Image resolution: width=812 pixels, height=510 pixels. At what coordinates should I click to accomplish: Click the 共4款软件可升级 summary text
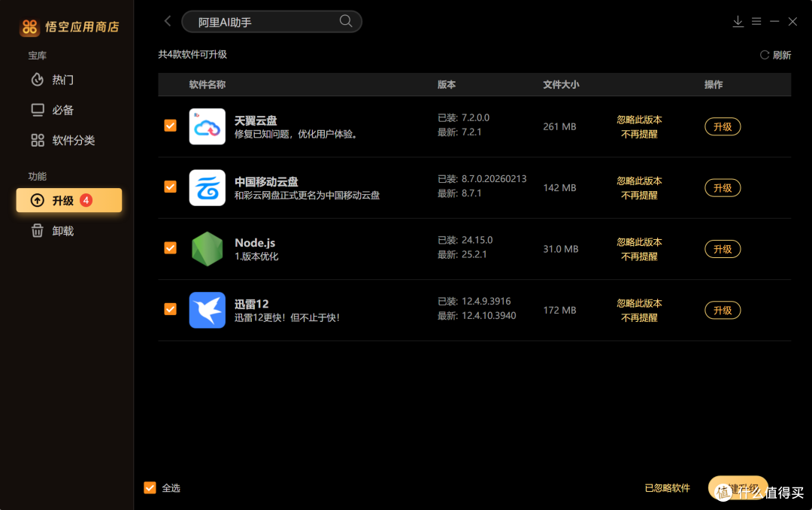pyautogui.click(x=192, y=54)
